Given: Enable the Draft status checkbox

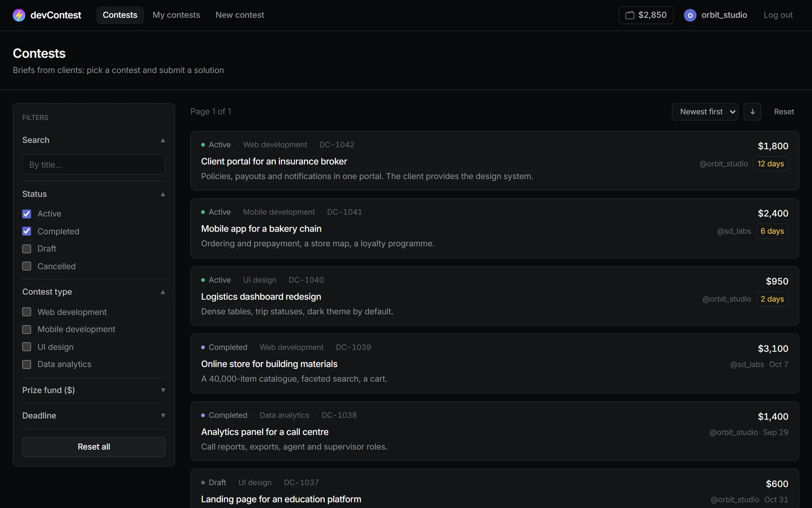Looking at the screenshot, I should click(x=27, y=249).
